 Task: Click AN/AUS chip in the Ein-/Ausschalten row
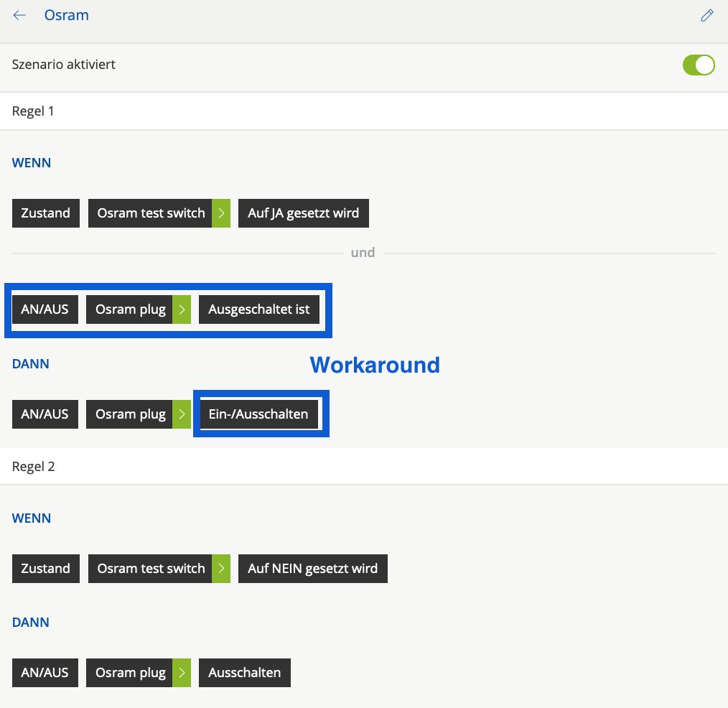pos(45,414)
